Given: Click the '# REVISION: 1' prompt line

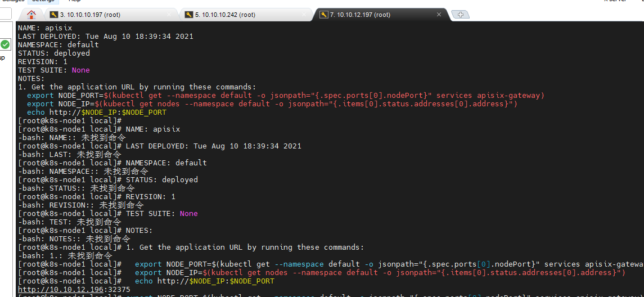Looking at the screenshot, I should [x=97, y=197].
